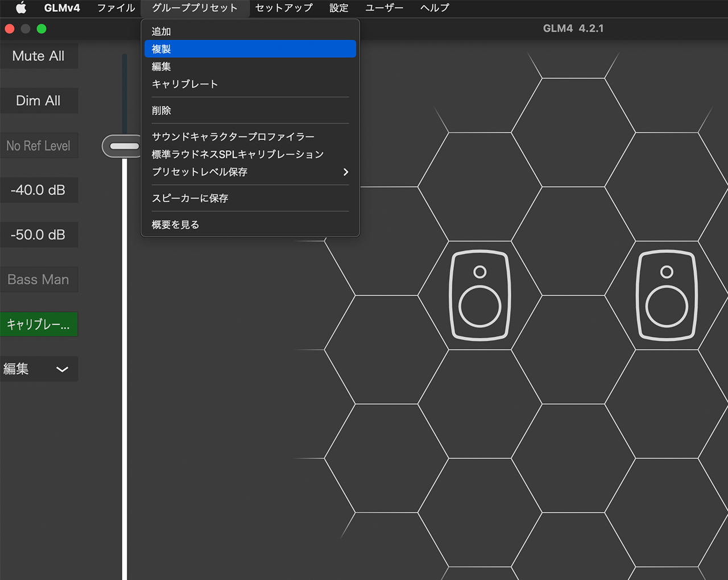Open the ヘルプ menu
The width and height of the screenshot is (728, 580).
[434, 8]
